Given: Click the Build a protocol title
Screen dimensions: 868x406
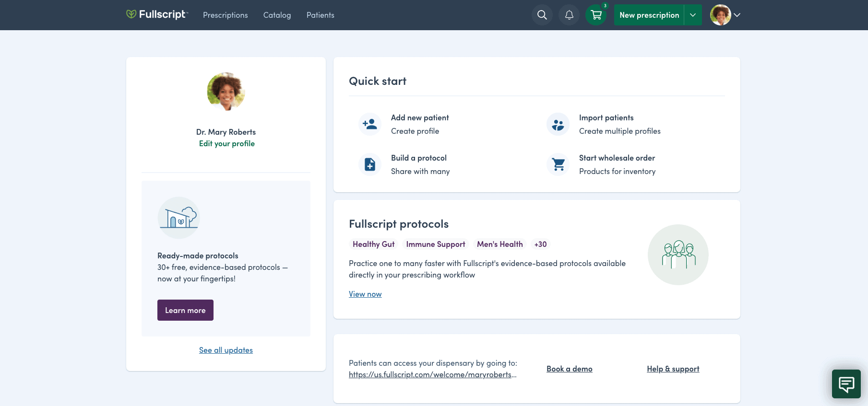Looking at the screenshot, I should click(419, 158).
